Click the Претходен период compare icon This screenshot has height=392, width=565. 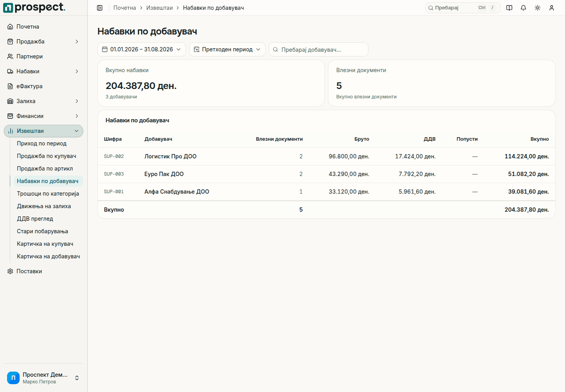click(197, 49)
